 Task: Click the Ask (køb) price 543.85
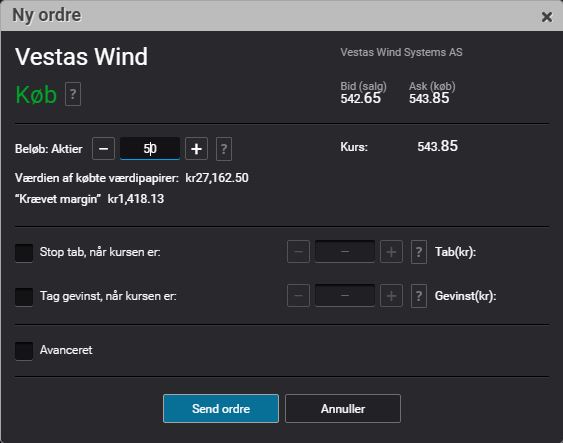429,98
